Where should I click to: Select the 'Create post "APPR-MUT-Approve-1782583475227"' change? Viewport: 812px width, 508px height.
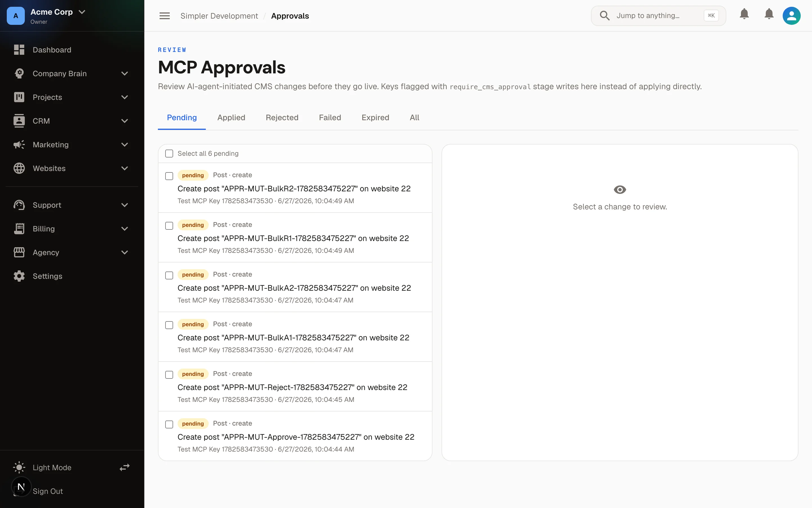coord(295,436)
